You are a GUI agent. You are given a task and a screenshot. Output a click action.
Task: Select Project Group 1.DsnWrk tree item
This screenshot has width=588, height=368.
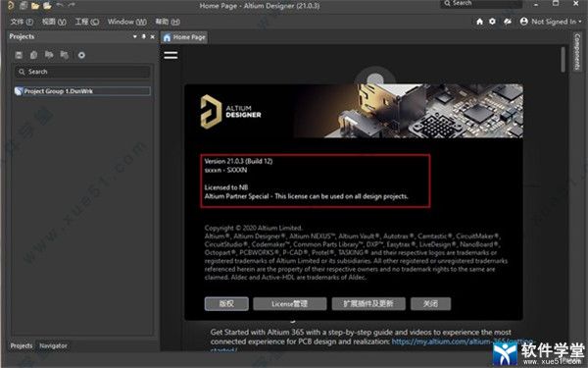click(x=82, y=91)
